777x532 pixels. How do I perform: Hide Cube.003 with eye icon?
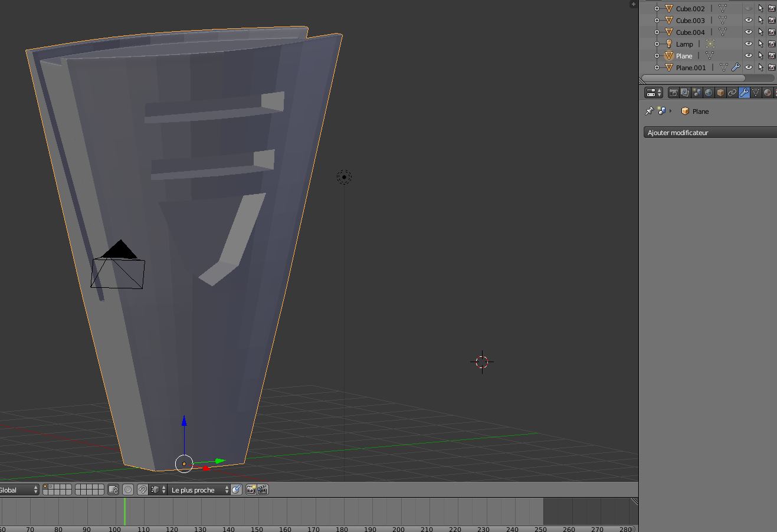click(749, 20)
